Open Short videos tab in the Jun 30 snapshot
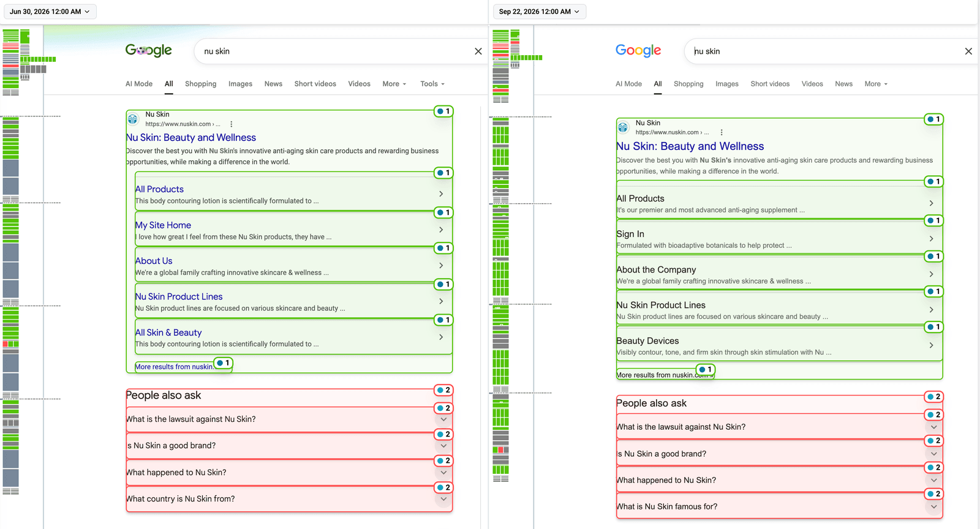980x529 pixels. click(315, 84)
